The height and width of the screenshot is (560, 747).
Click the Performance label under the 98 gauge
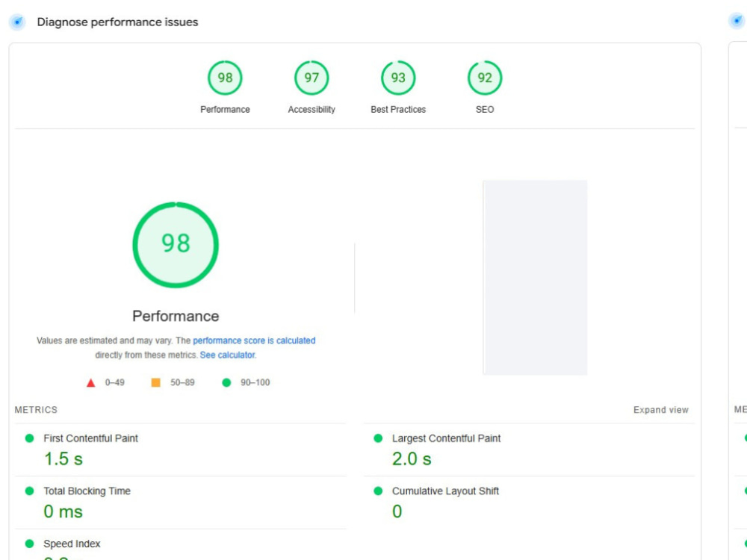click(x=225, y=110)
